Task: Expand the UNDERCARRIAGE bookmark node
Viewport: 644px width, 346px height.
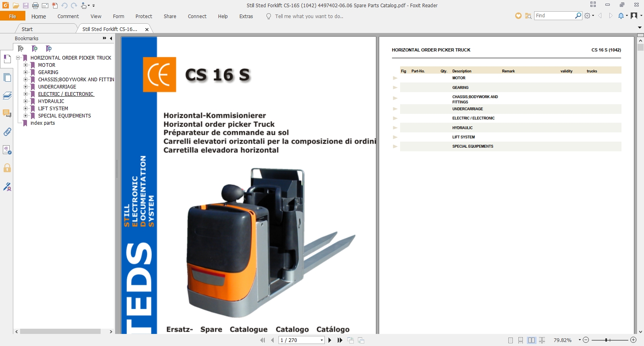Action: [x=26, y=87]
